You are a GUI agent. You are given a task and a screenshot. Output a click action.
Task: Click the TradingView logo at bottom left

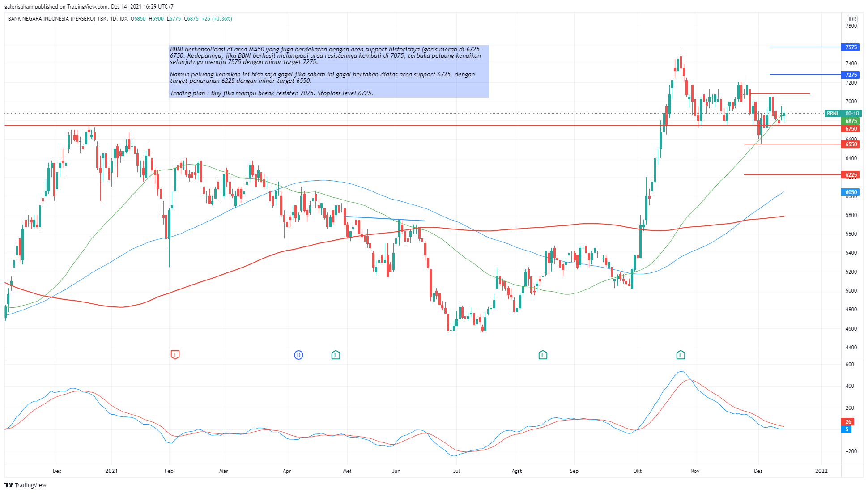tap(26, 485)
